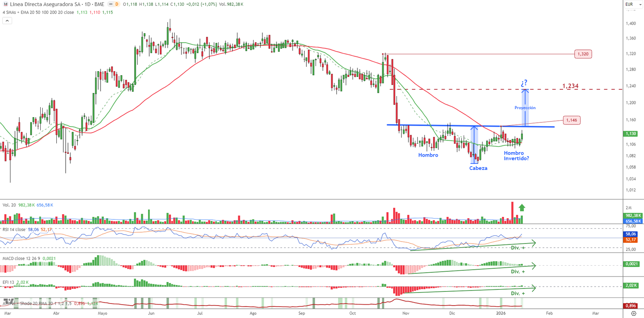Viewport: 644px width, 318px height.
Task: Select the Vol. 20 indicator legend
Action: pos(9,205)
